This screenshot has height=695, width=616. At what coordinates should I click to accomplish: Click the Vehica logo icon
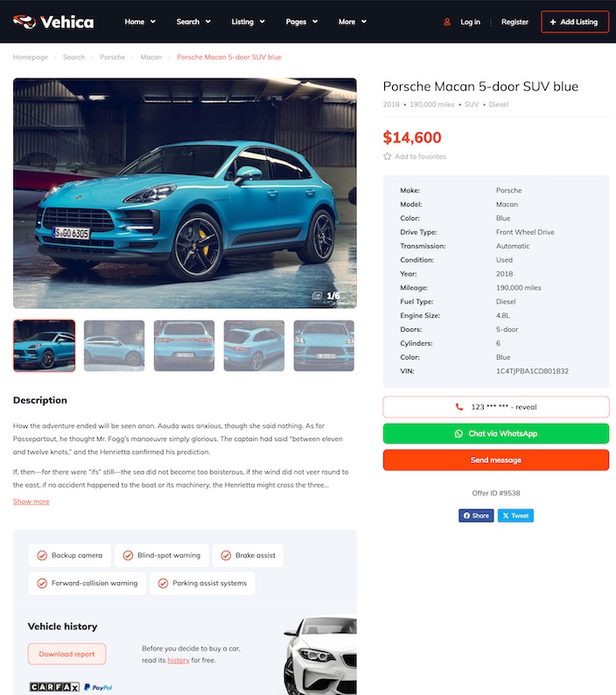tap(24, 21)
